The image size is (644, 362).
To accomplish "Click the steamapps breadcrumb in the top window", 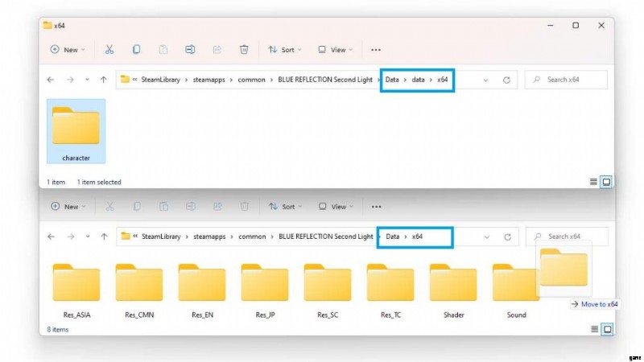I will click(x=208, y=80).
